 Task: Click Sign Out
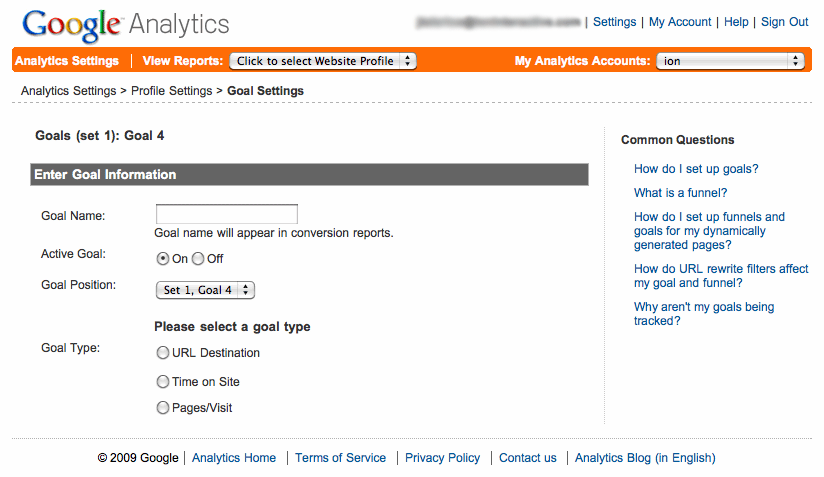click(785, 22)
